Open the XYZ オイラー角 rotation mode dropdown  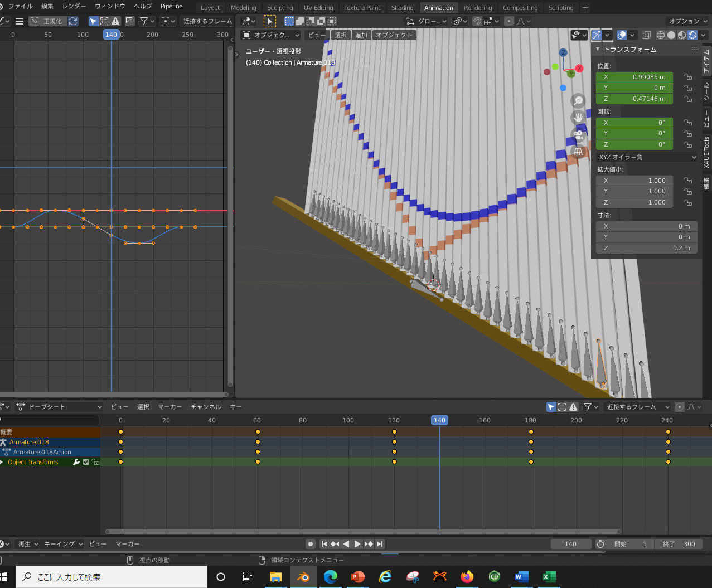click(646, 157)
